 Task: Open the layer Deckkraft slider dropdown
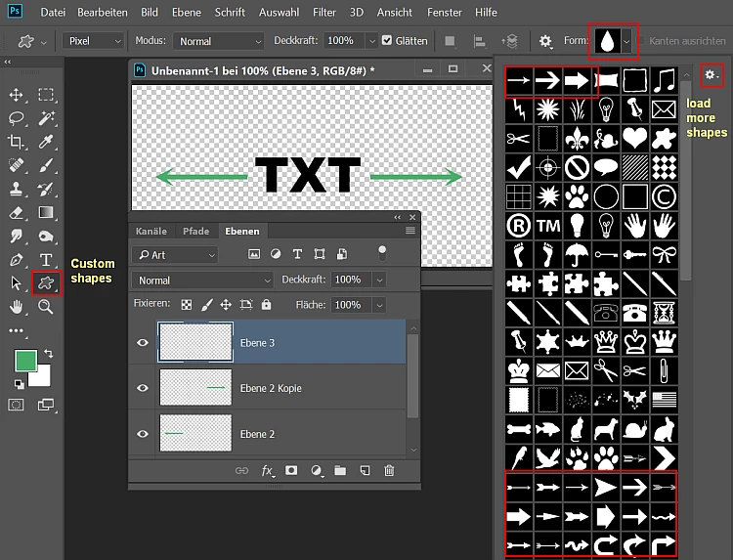(379, 280)
